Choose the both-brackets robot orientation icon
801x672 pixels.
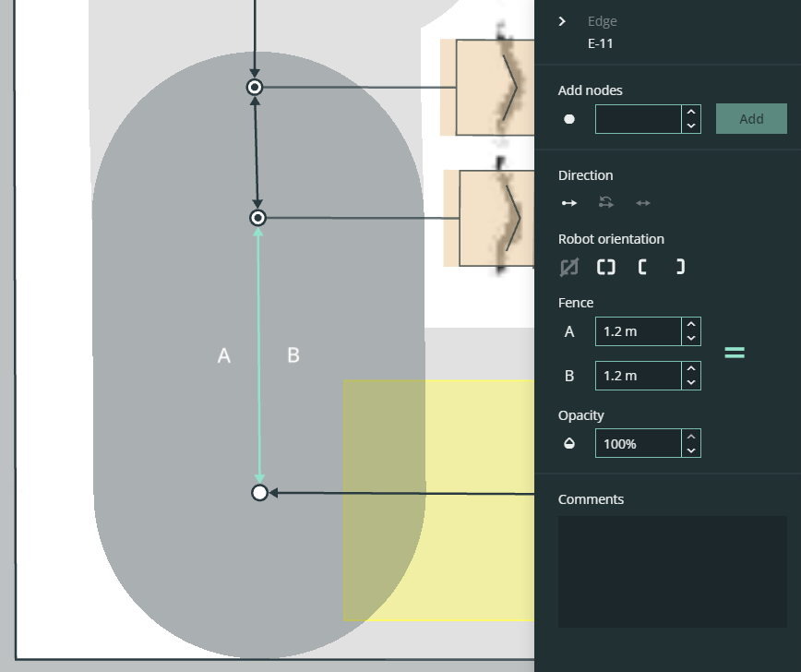pos(606,267)
